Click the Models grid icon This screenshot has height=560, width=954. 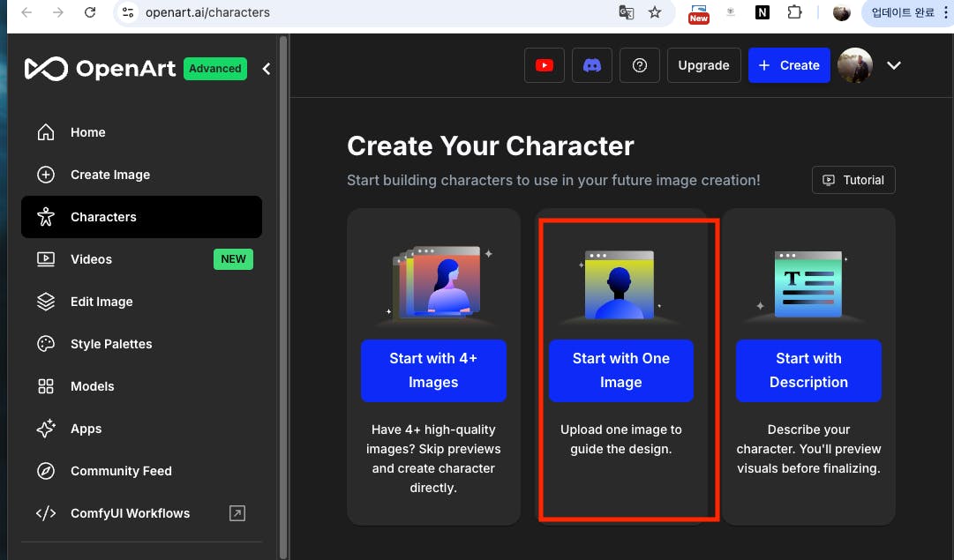click(46, 386)
